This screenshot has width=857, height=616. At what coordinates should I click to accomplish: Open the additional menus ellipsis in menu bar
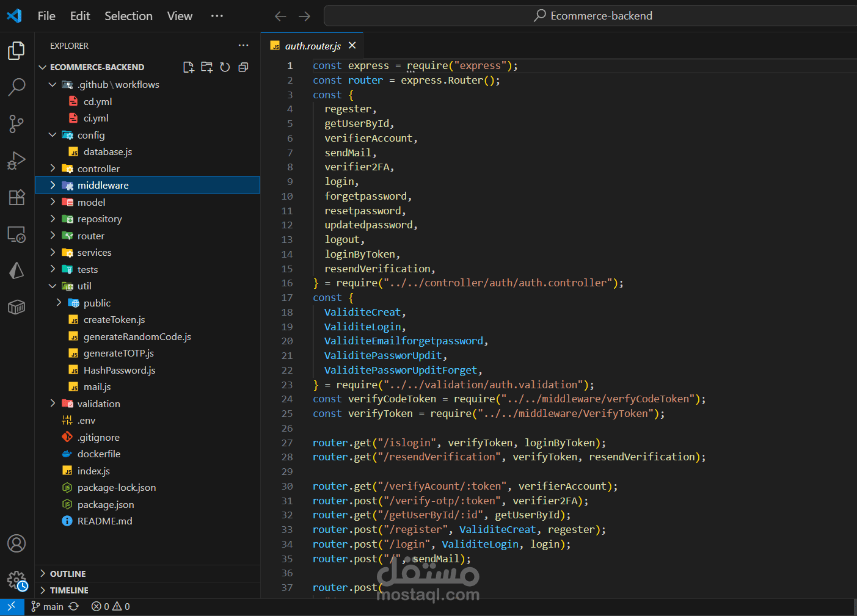click(217, 16)
